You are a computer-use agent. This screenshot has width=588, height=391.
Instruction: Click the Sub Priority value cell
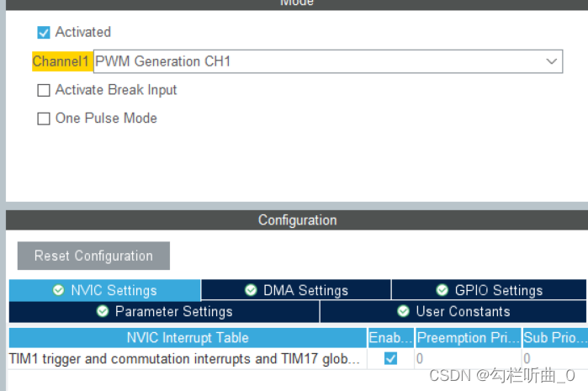(x=555, y=359)
